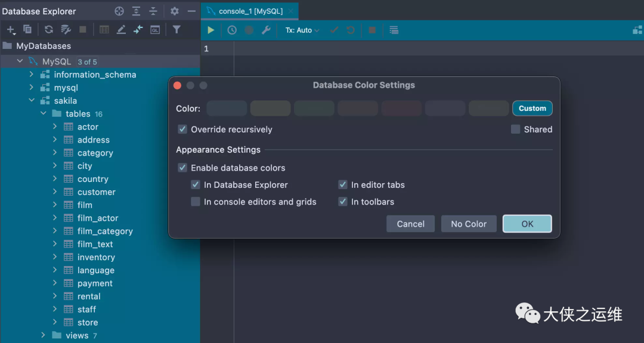Viewport: 644px width, 343px height.
Task: Click the Custom color button
Action: pos(532,109)
